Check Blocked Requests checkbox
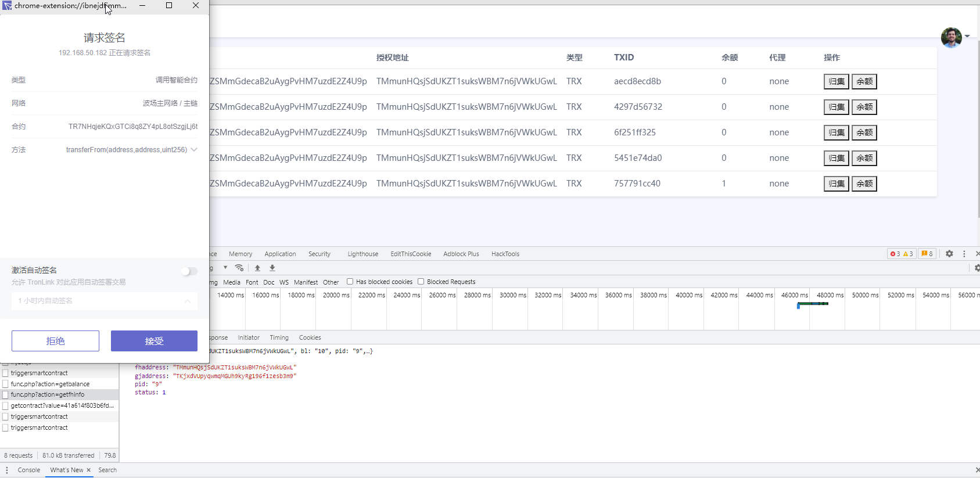Viewport: 980px width, 478px height. (x=421, y=282)
